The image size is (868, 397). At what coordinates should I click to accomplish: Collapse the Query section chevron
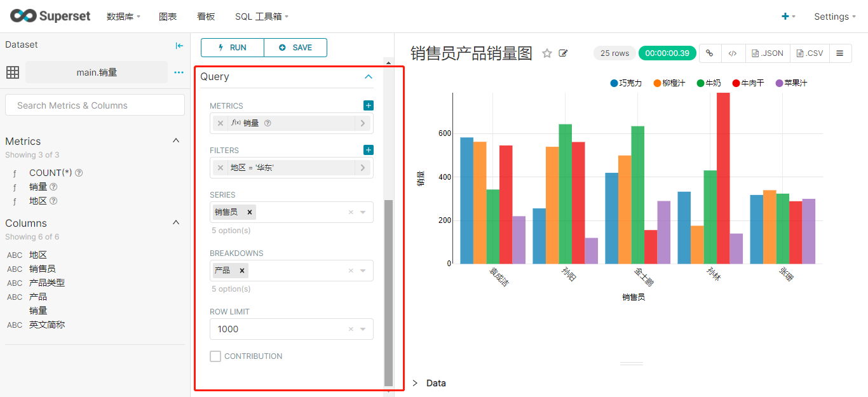[368, 76]
